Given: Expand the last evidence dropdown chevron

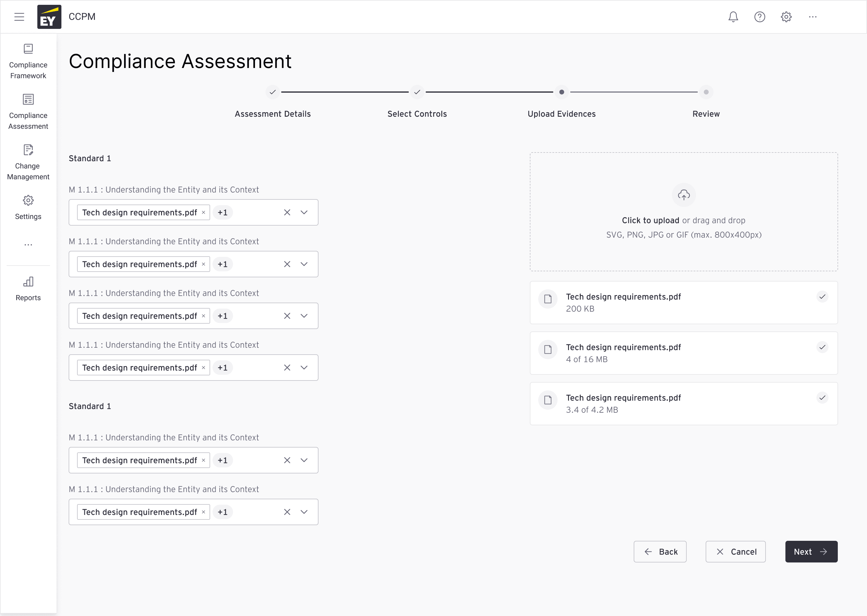Looking at the screenshot, I should point(304,512).
